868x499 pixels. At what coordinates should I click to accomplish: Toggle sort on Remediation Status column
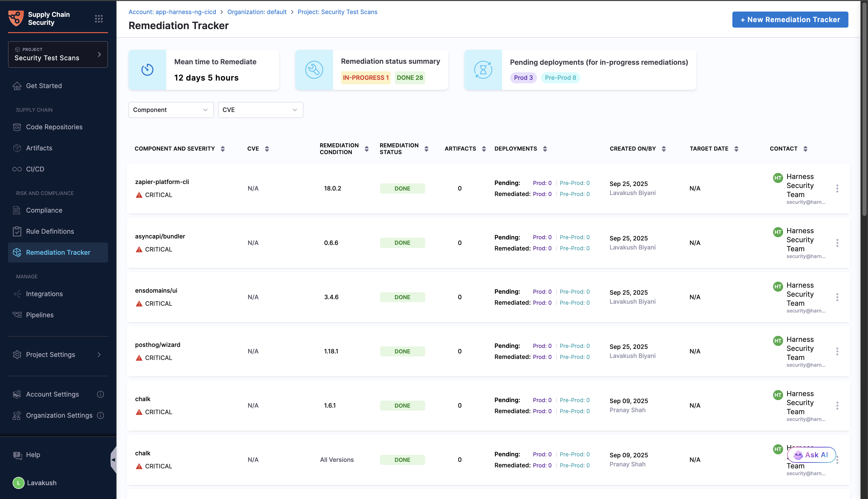pyautogui.click(x=426, y=149)
